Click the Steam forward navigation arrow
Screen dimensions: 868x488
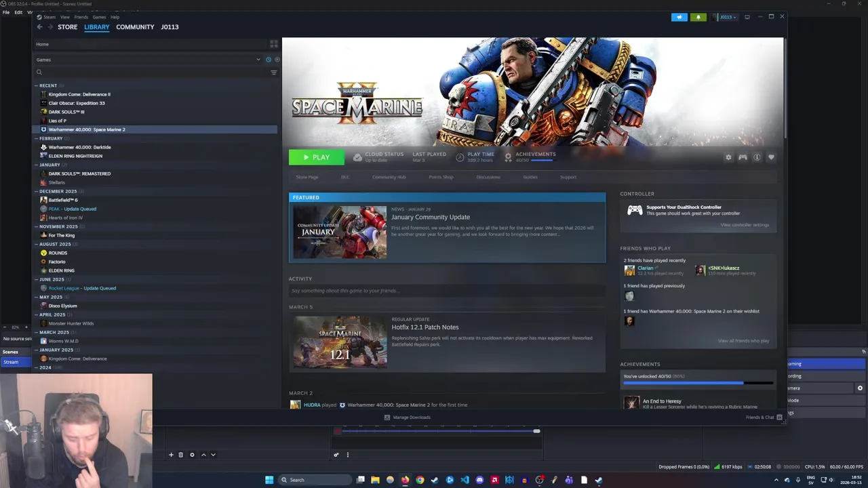tap(49, 27)
